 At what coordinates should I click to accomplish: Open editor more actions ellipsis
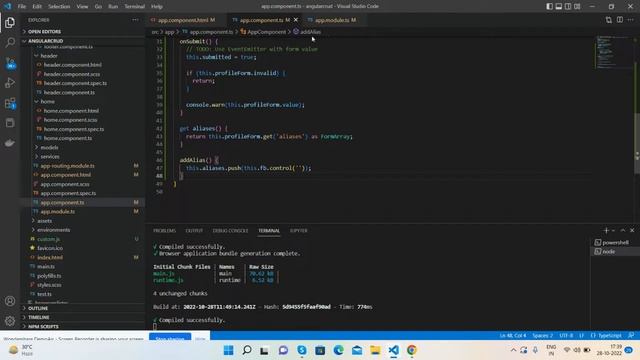pos(631,20)
